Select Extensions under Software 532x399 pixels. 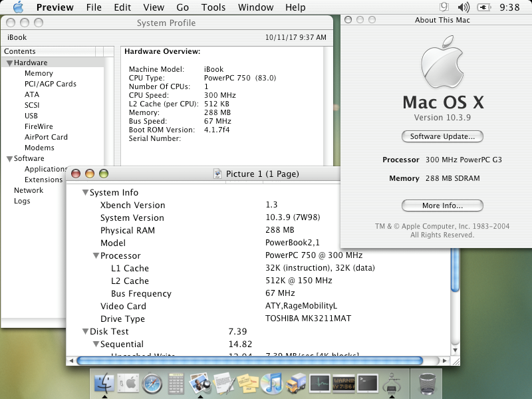click(43, 180)
